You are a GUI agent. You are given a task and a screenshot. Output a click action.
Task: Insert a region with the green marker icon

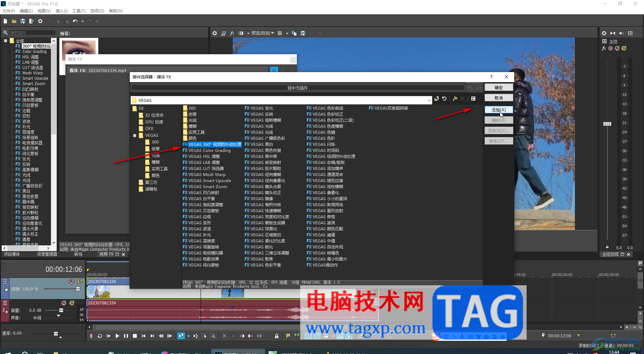297,336
